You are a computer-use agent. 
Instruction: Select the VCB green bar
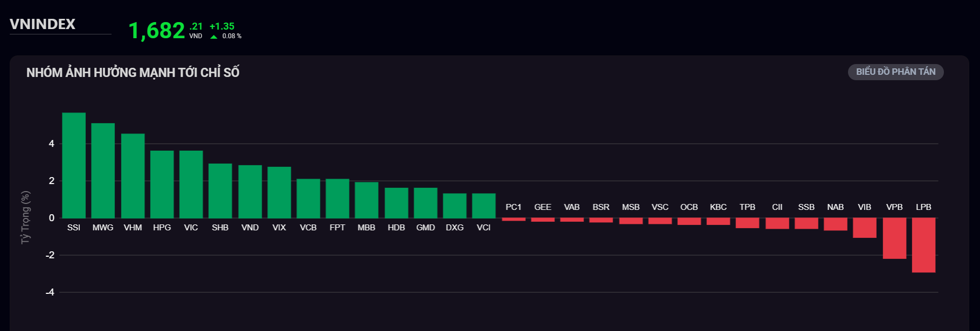(x=308, y=198)
